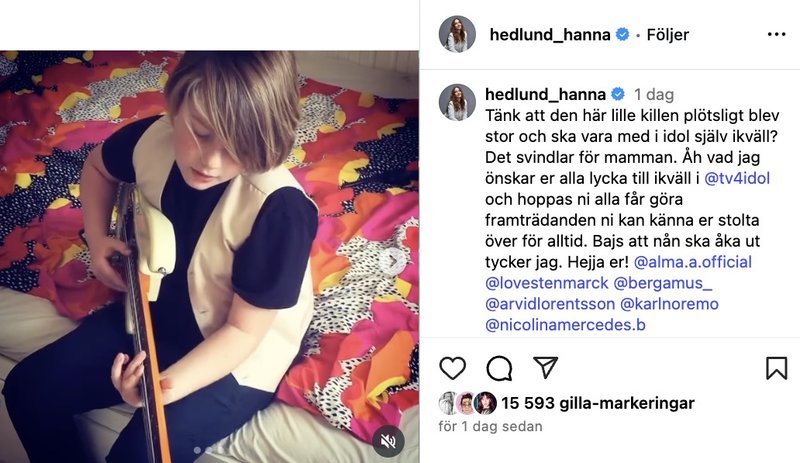The width and height of the screenshot is (800, 463).
Task: Share post with paper plane icon
Action: pos(545,367)
